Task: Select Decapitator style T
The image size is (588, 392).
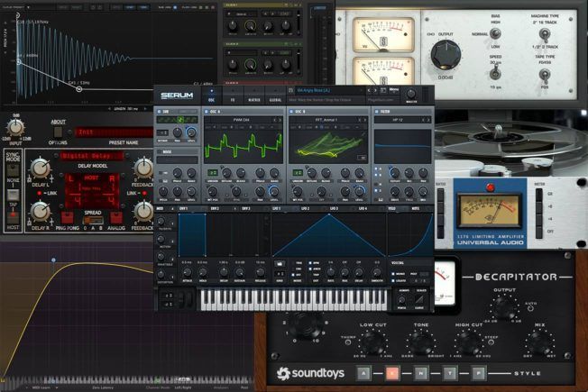Action: 450,373
